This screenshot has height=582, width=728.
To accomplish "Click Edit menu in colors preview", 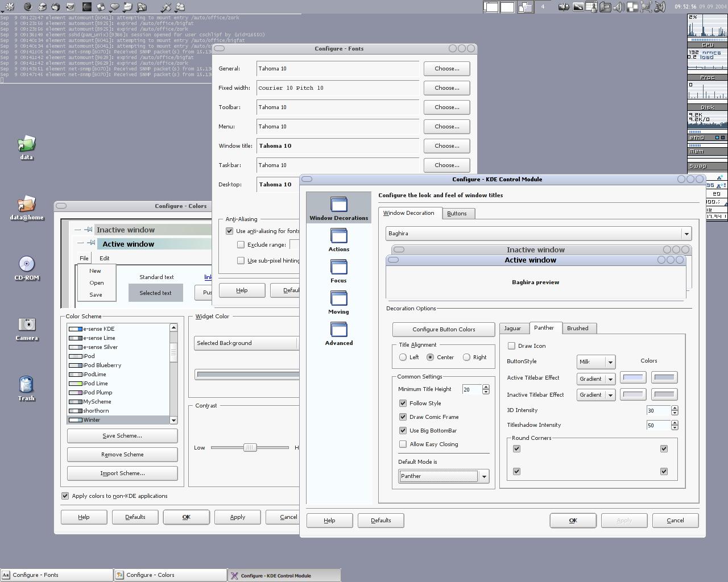I will [x=105, y=258].
